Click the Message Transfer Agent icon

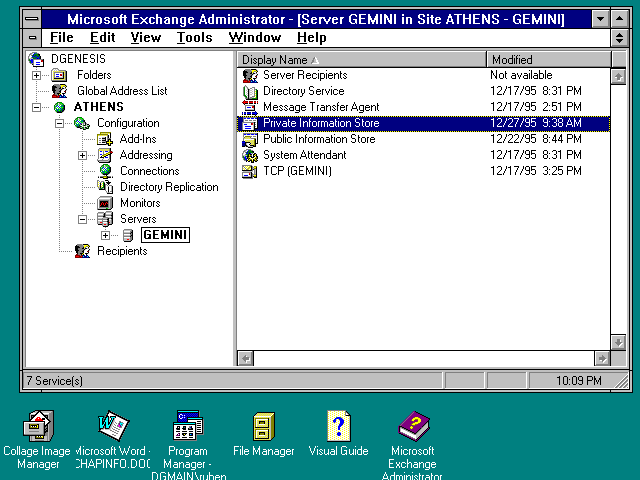[250, 107]
